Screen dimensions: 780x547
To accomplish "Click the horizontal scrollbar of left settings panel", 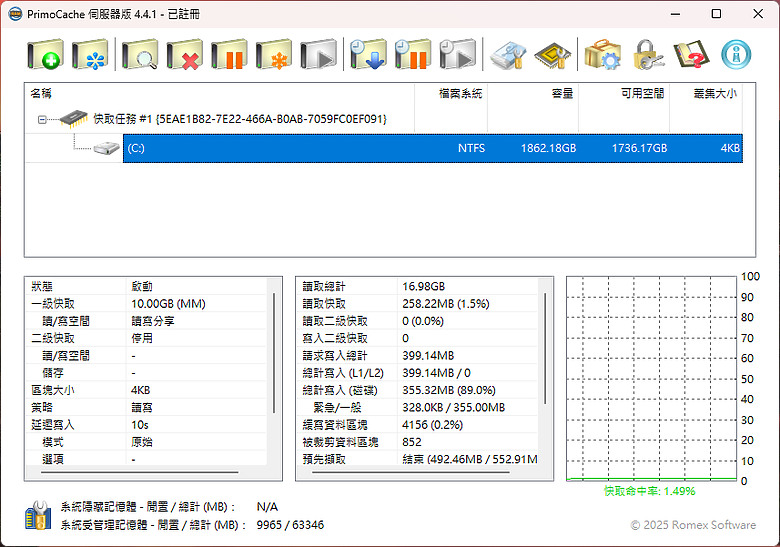I will [x=140, y=472].
